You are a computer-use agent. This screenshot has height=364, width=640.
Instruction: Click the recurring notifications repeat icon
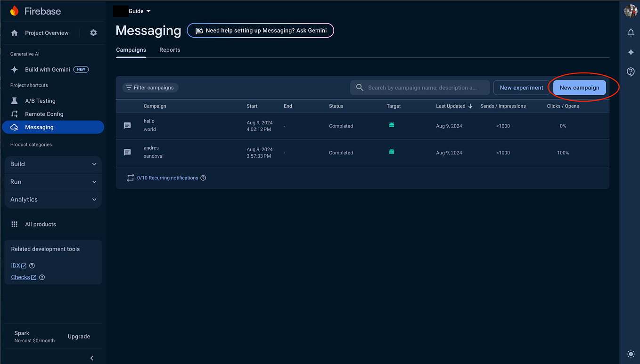click(x=131, y=178)
